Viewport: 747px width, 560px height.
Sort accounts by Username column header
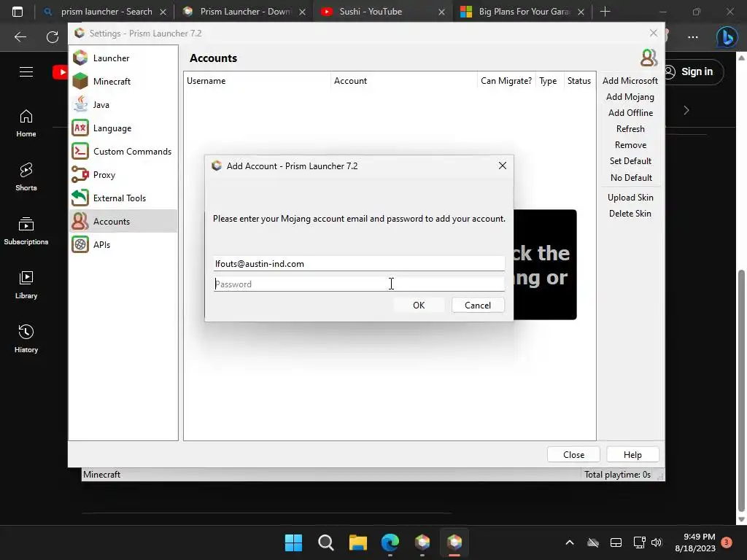click(258, 81)
